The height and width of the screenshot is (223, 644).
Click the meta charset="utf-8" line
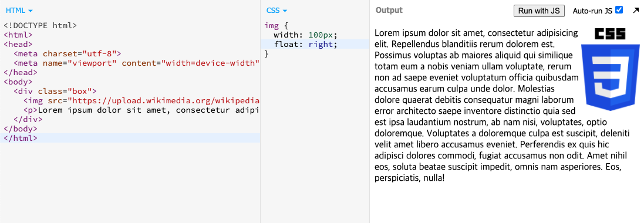pyautogui.click(x=68, y=53)
